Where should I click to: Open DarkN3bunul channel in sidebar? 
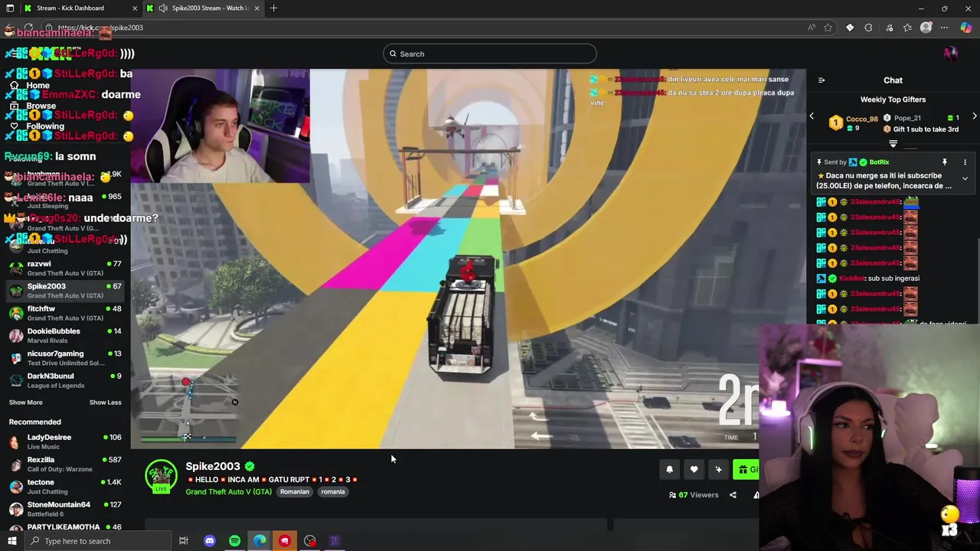[65, 380]
